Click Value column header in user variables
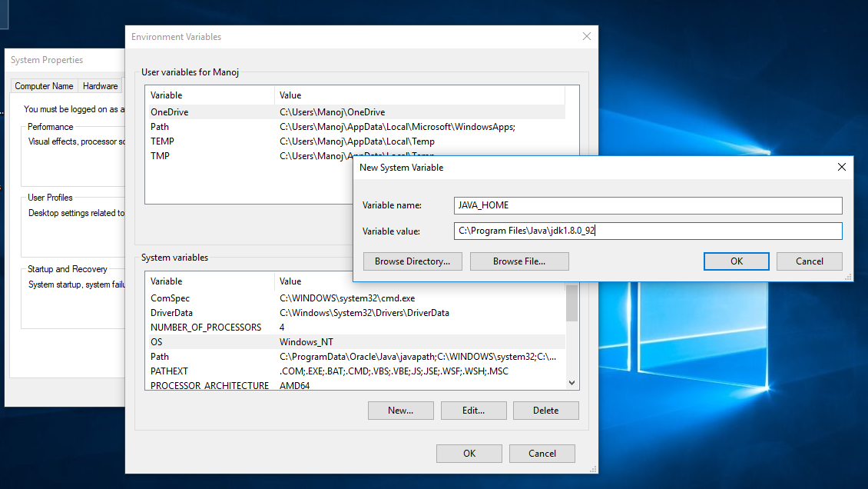The width and height of the screenshot is (868, 489). (419, 95)
